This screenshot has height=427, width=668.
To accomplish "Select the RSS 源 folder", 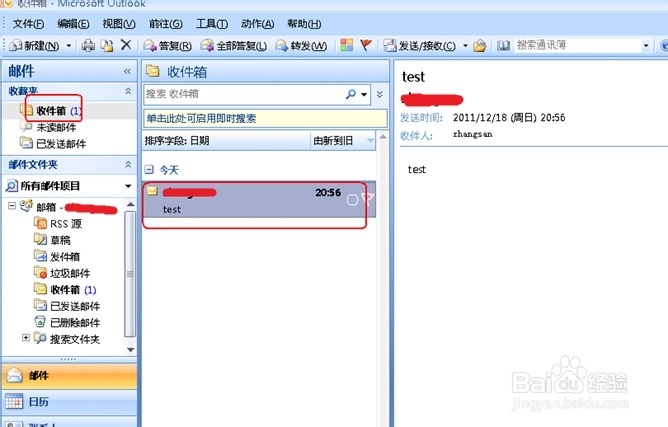I will [58, 223].
